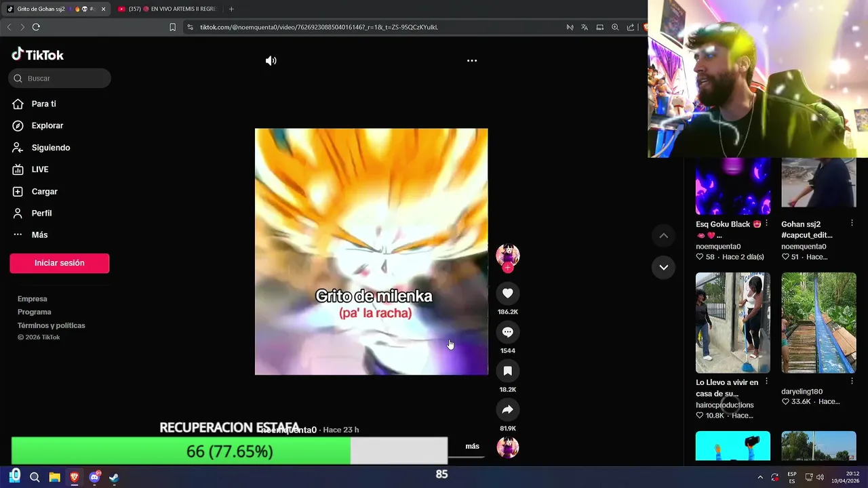Show hidden system tray icons
868x488 pixels.
click(x=760, y=477)
